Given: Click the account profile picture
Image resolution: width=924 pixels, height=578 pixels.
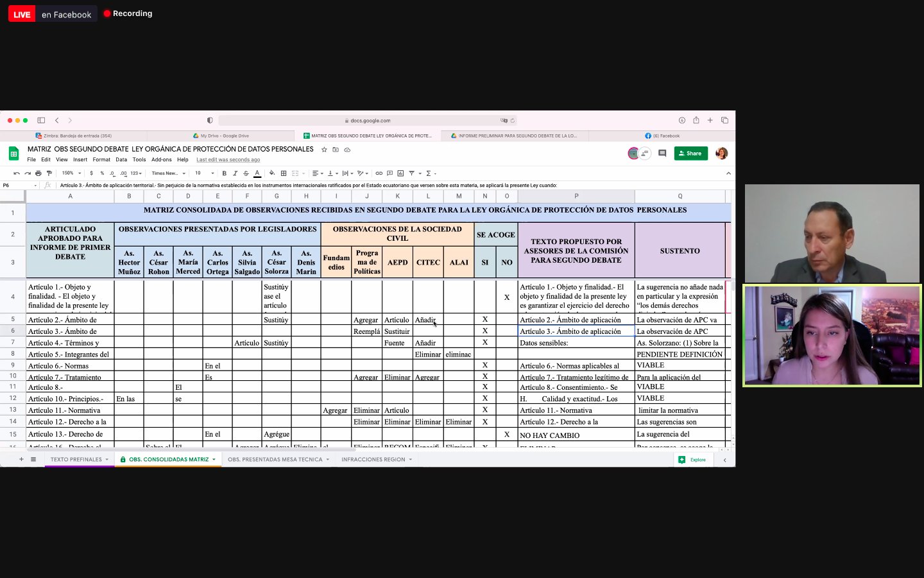Looking at the screenshot, I should (722, 153).
